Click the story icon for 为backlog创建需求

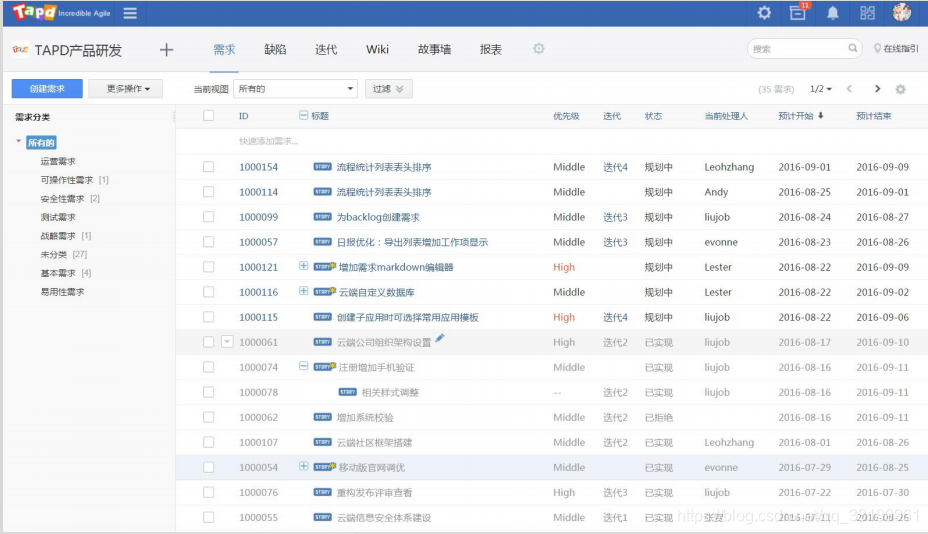[x=323, y=217]
